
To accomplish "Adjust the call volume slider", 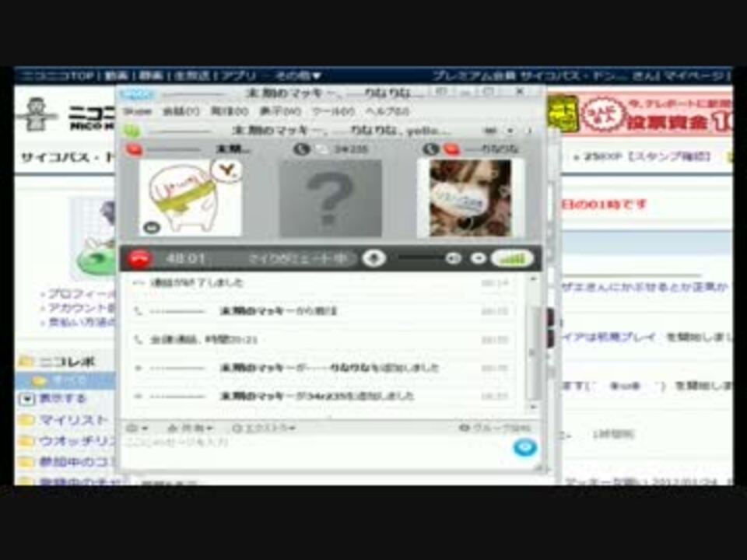I will point(420,258).
